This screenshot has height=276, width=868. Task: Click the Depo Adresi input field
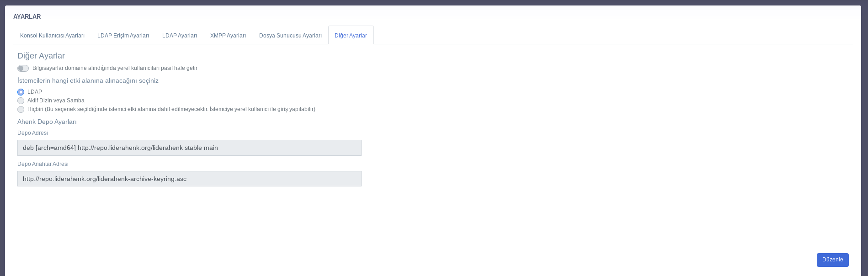[189, 148]
